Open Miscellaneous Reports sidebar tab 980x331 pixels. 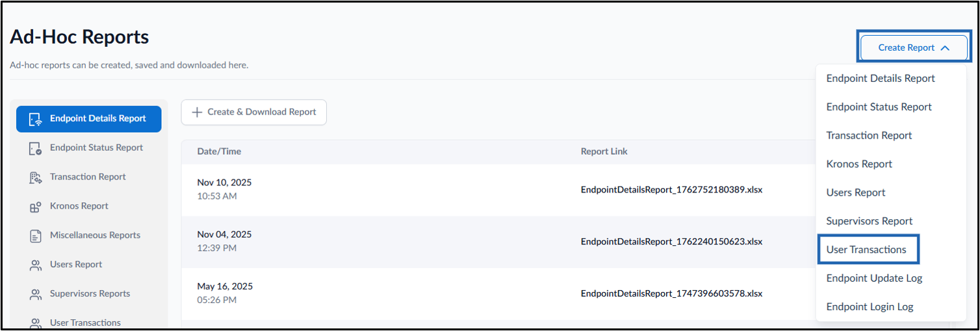[89, 235]
